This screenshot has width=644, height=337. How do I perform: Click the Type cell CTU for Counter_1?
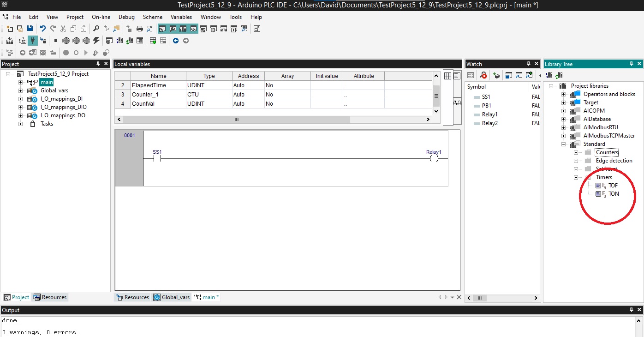(x=209, y=95)
